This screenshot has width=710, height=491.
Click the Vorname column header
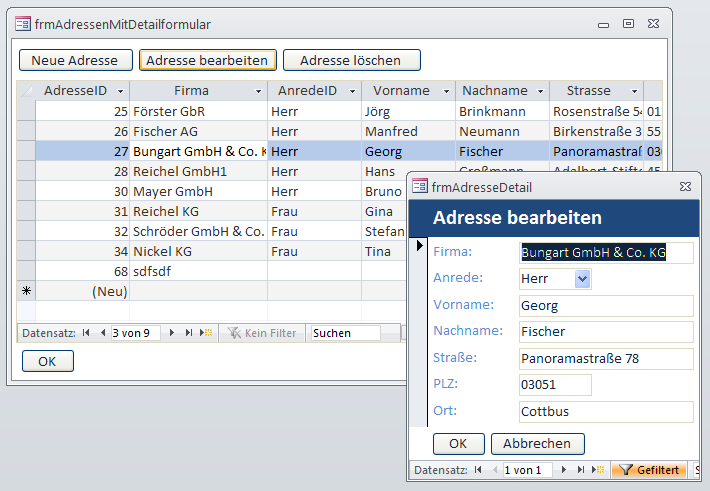pos(407,91)
